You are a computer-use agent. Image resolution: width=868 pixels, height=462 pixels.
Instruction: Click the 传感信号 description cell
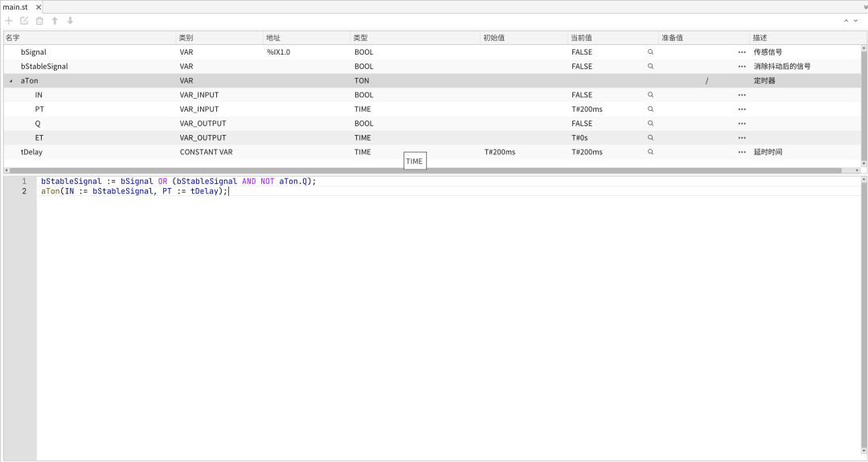pyautogui.click(x=768, y=52)
